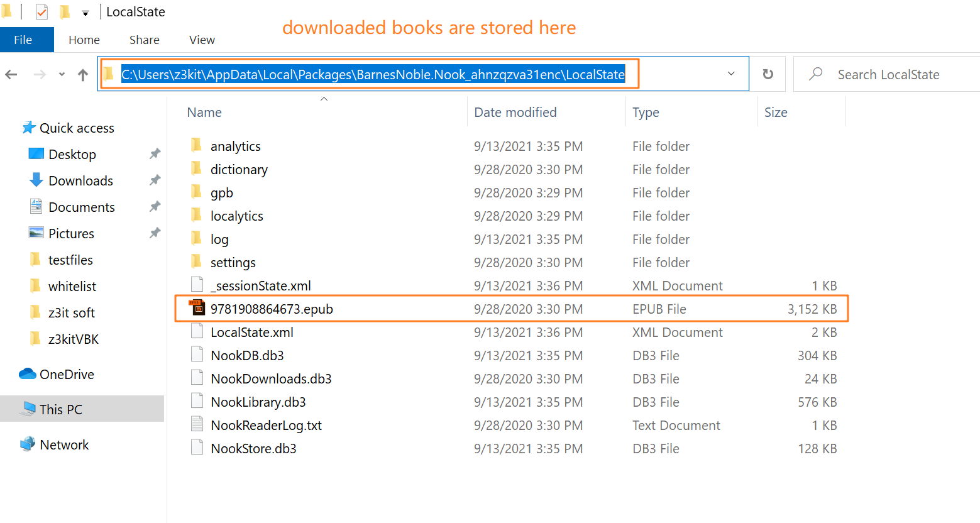The image size is (980, 523).
Task: Select the dictionary folder icon
Action: (196, 169)
